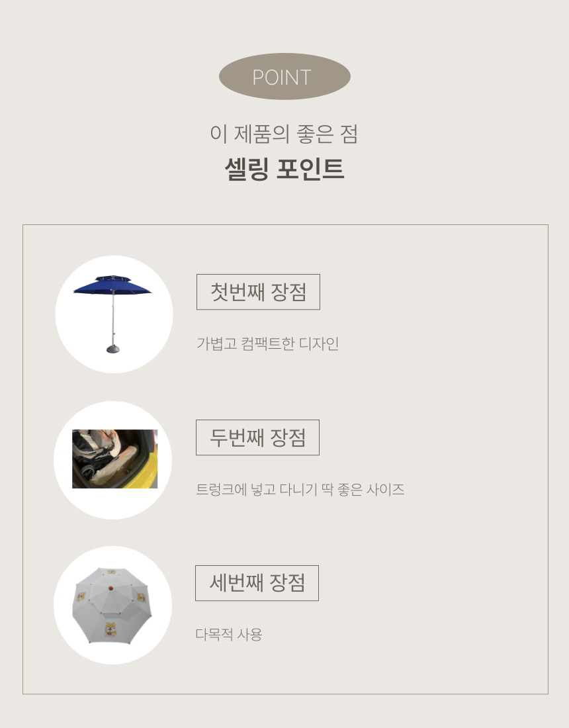Click the blue umbrella's weighted base

tap(112, 349)
